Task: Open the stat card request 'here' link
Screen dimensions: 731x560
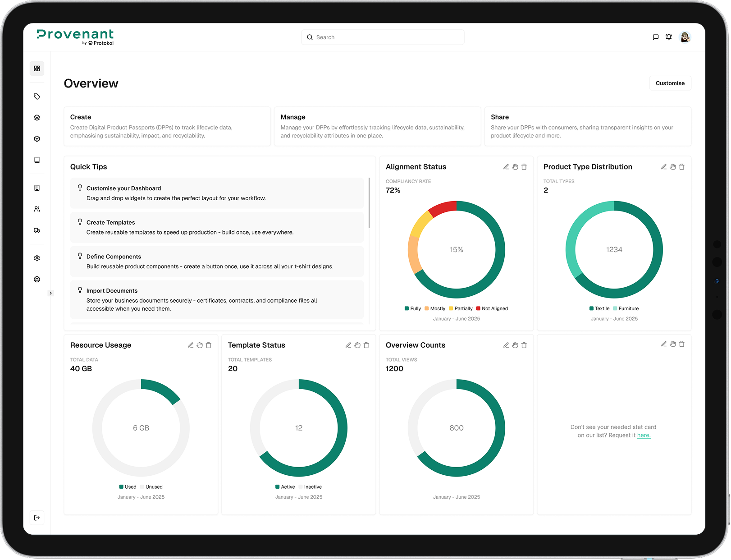Action: (644, 435)
